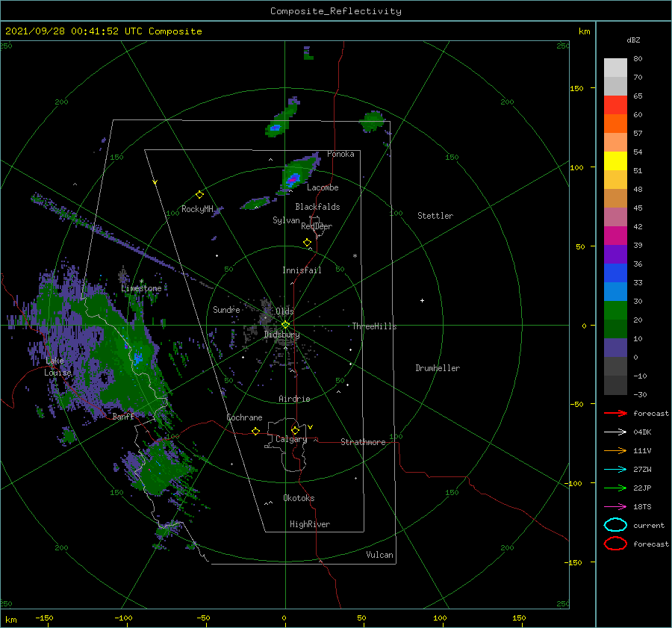Pick the magenta 39-42 dBZ swatch

(615, 236)
